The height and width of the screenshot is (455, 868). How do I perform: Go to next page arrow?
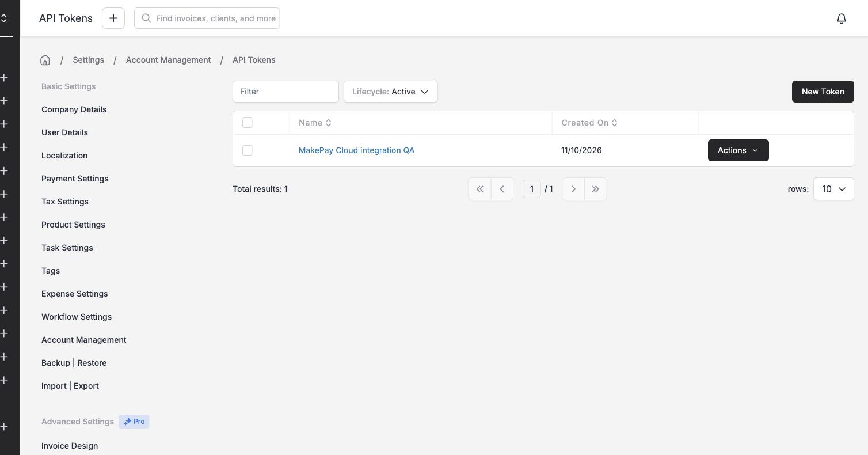click(x=573, y=189)
